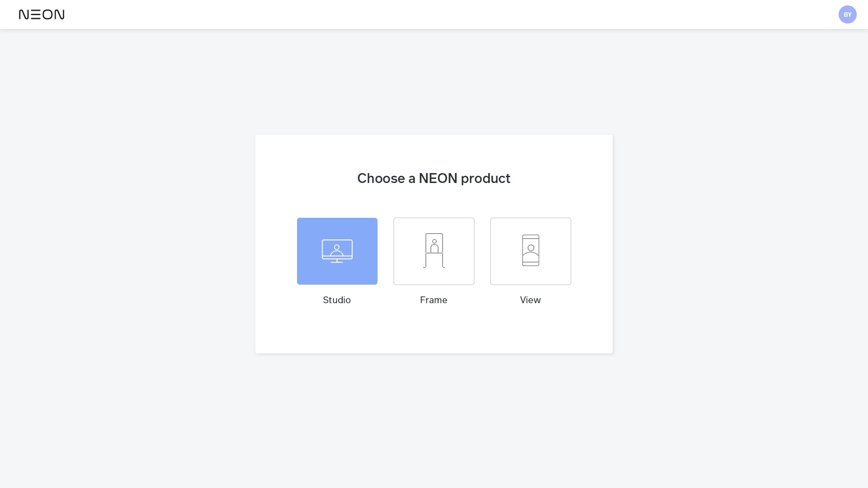Click the bold NEON word in heading
Image resolution: width=868 pixels, height=488 pixels.
[x=438, y=178]
